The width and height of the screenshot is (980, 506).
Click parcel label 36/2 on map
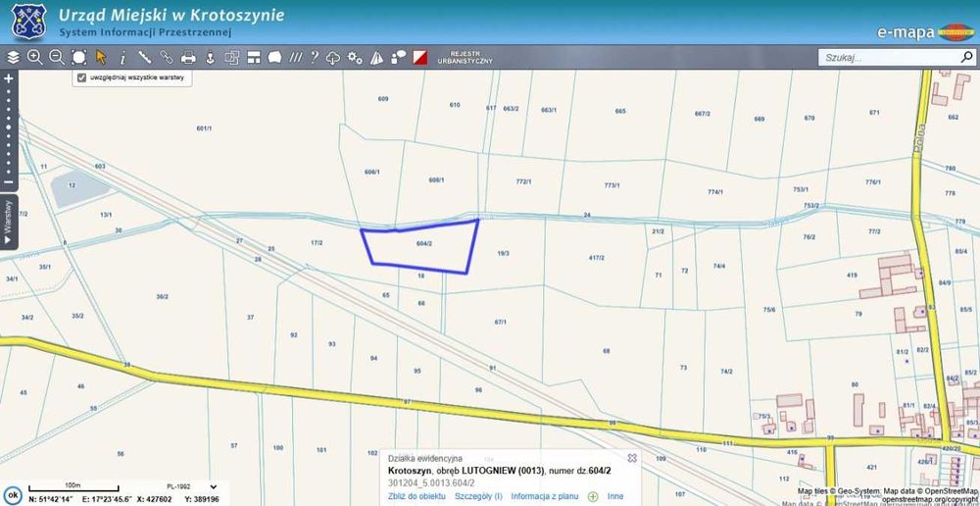pos(162,296)
